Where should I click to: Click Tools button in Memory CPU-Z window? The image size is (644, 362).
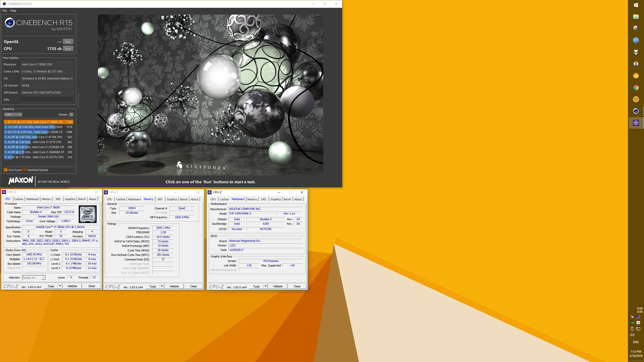point(153,286)
